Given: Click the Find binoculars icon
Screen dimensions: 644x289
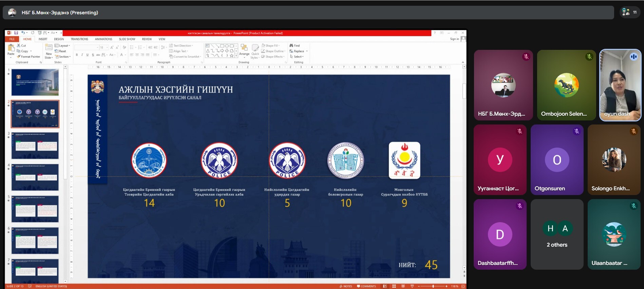Looking at the screenshot, I should tap(291, 45).
